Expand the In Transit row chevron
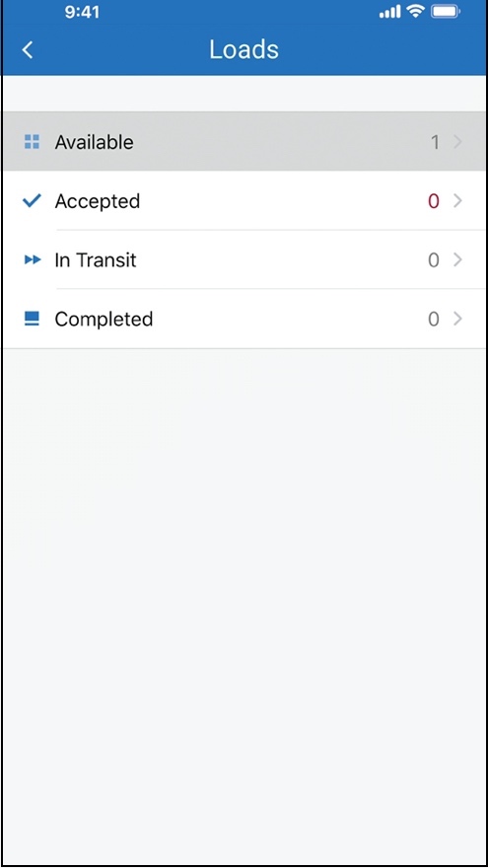The width and height of the screenshot is (488, 868). [x=457, y=259]
